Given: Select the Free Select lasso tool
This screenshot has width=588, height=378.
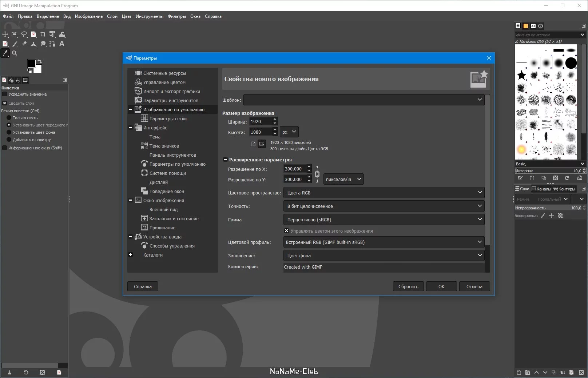Looking at the screenshot, I should tap(24, 34).
